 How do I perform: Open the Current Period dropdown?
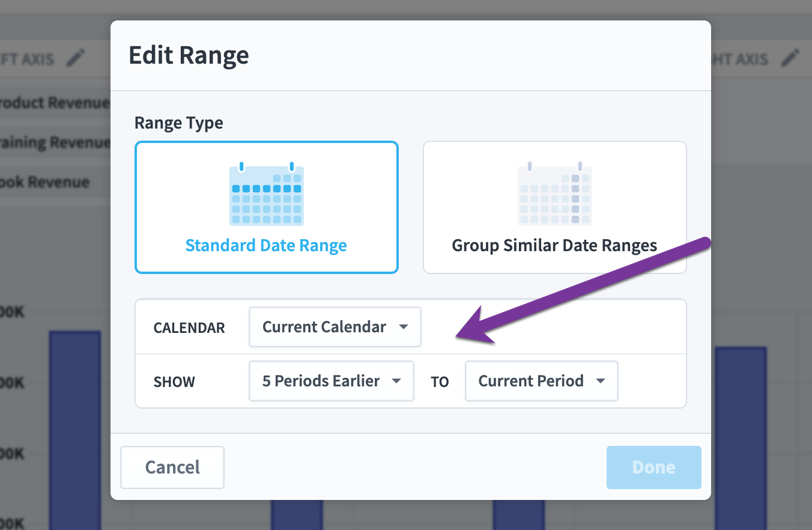pyautogui.click(x=542, y=381)
